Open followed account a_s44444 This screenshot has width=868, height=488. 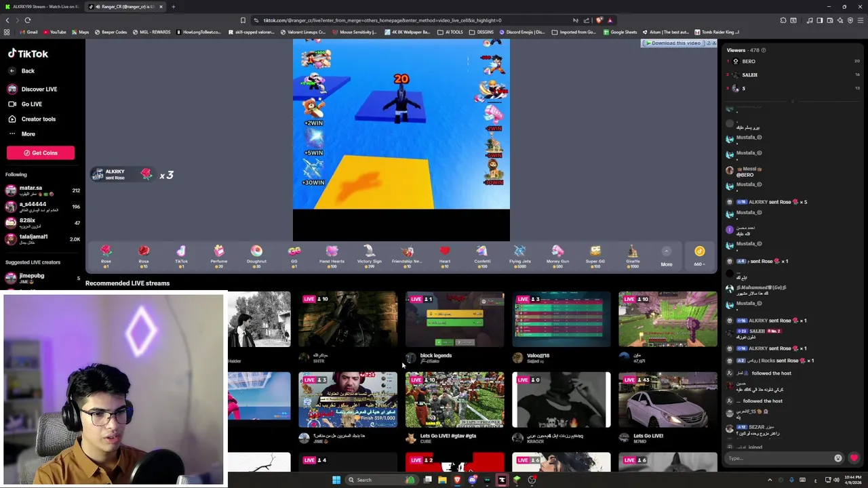coord(43,207)
